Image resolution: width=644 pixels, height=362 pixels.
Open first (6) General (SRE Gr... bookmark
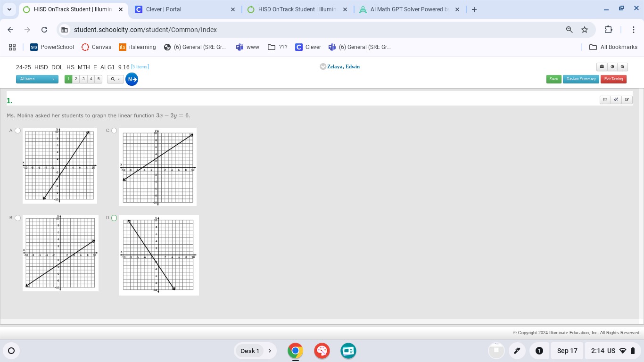click(x=195, y=47)
